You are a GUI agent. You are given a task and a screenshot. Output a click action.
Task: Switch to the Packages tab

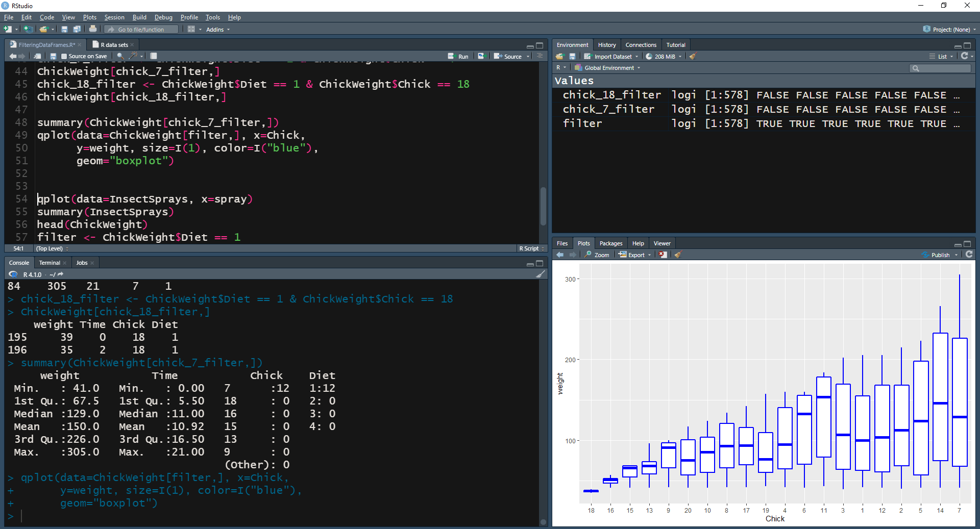tap(610, 243)
